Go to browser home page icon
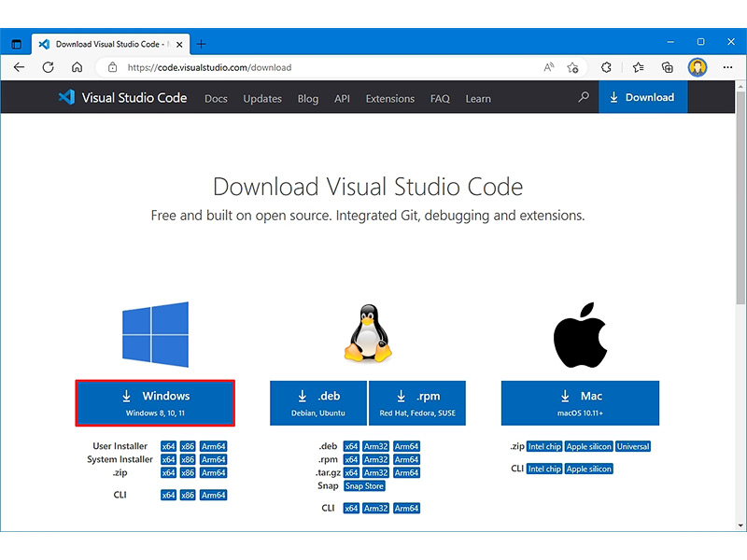Viewport: 747px width, 560px height. [77, 67]
